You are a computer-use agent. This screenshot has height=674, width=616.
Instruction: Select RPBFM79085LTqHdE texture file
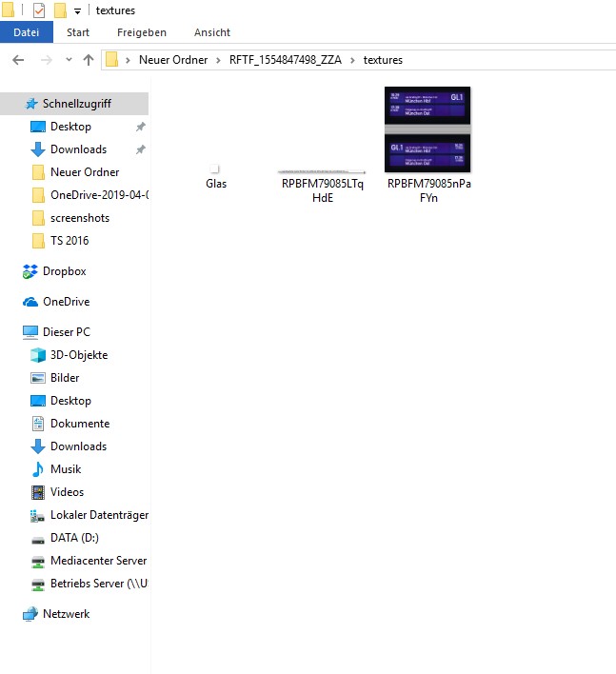tap(323, 185)
